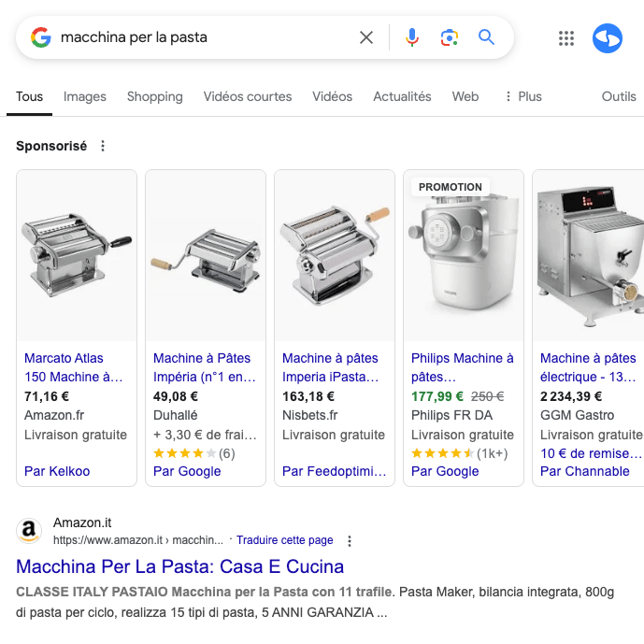The width and height of the screenshot is (644, 644).
Task: Click Philips pasta machine image
Action: point(464,255)
